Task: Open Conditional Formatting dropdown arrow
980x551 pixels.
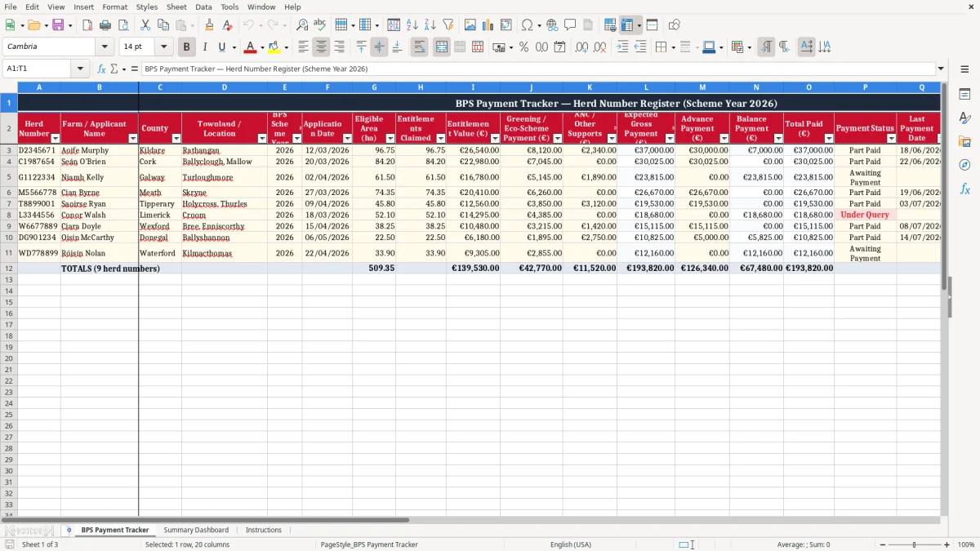Action: (749, 47)
